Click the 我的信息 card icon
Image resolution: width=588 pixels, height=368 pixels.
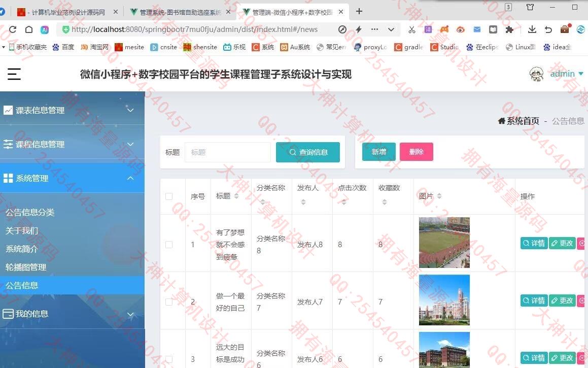8,314
